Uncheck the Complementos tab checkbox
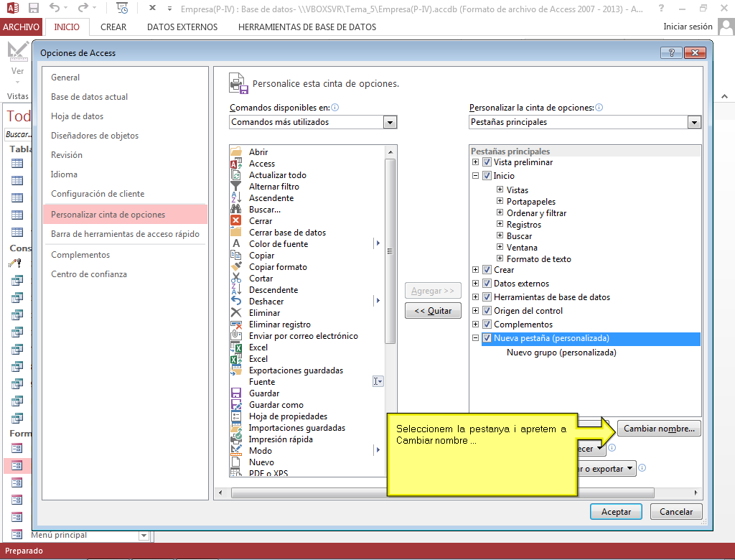This screenshot has width=735, height=560. pyautogui.click(x=487, y=324)
